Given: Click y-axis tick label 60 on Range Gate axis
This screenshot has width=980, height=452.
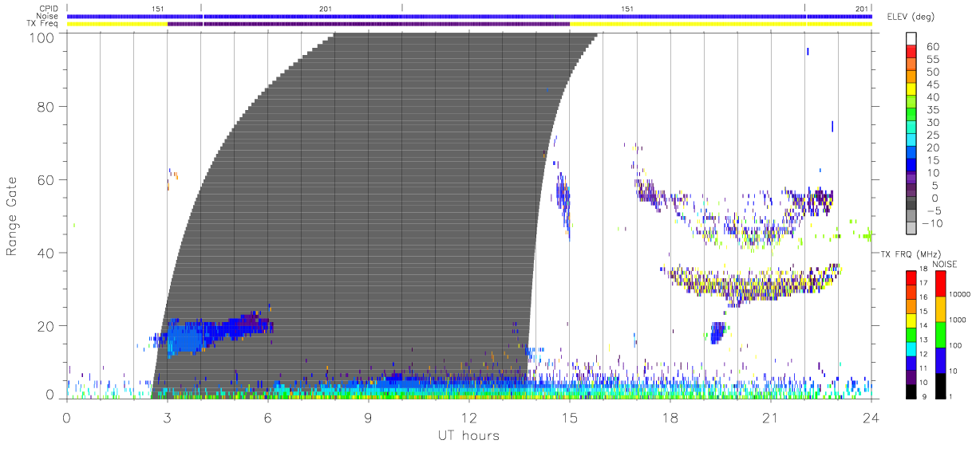Looking at the screenshot, I should 45,180.
